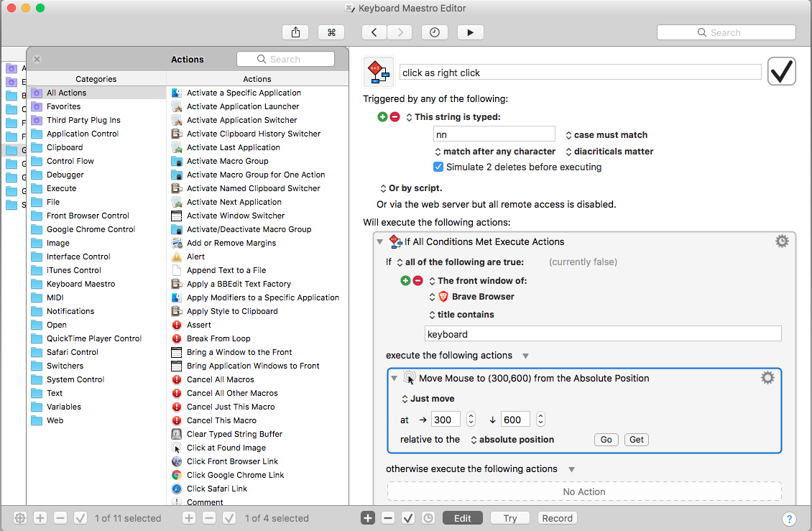The height and width of the screenshot is (531, 812).
Task: Add an action with the dark plus button
Action: [368, 518]
